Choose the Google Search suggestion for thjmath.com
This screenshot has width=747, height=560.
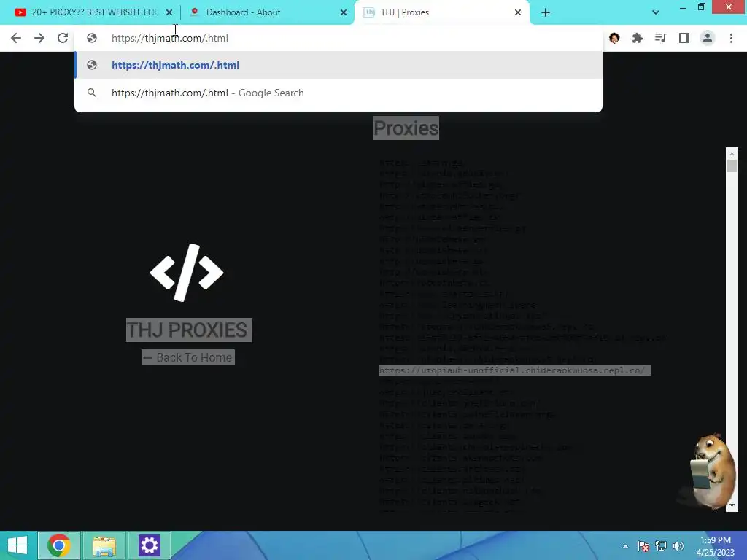[x=338, y=93]
